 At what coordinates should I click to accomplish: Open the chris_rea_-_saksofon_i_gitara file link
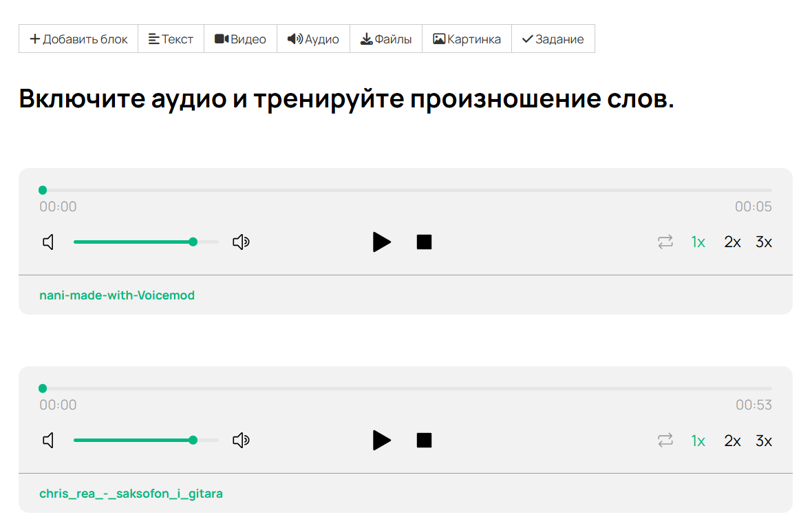pos(131,494)
